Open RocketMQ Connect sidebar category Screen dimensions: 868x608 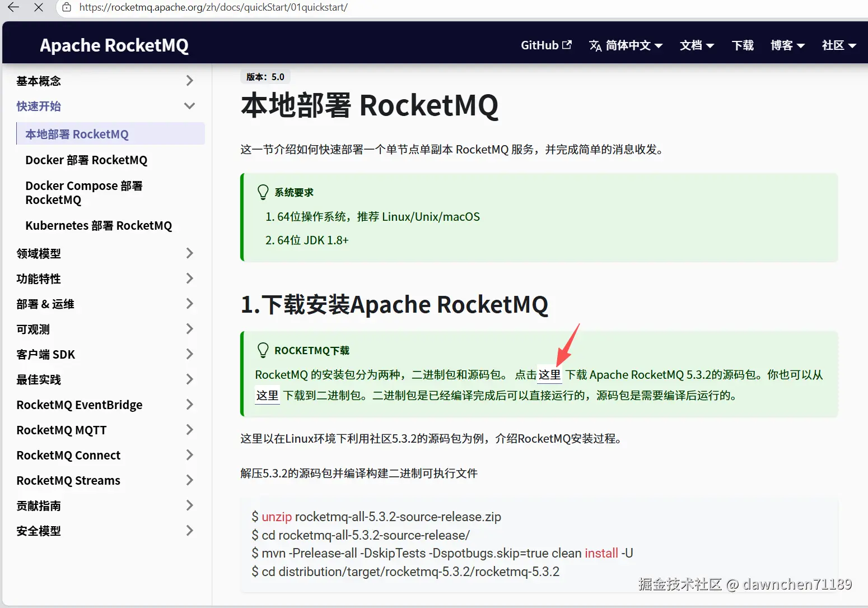(x=68, y=455)
